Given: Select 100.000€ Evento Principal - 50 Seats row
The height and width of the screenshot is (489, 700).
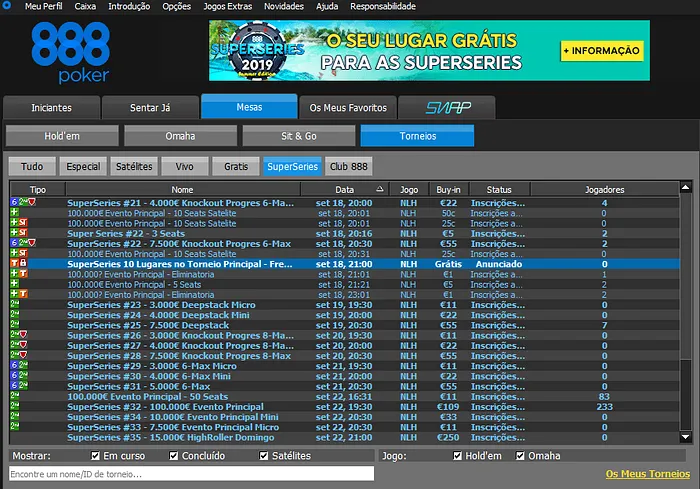Looking at the screenshot, I should click(x=345, y=397).
